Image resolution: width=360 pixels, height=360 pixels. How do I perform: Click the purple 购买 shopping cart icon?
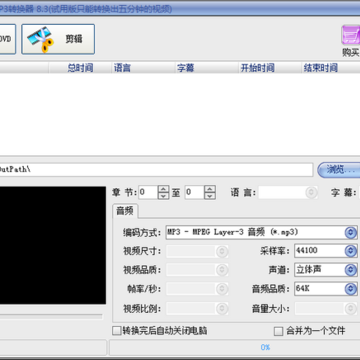coord(351,35)
